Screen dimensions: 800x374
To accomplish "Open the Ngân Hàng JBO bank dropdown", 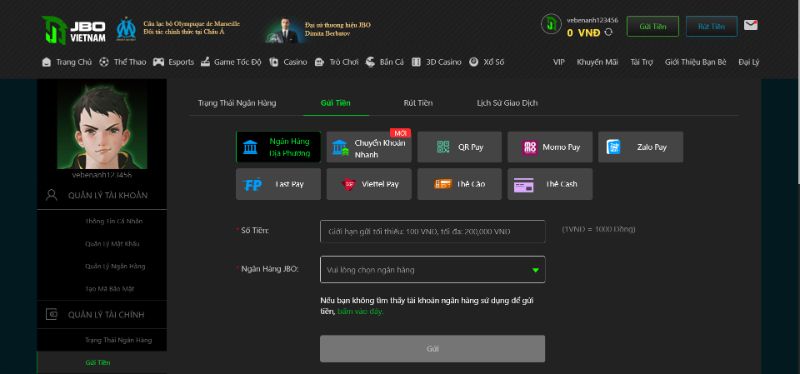I will [433, 269].
